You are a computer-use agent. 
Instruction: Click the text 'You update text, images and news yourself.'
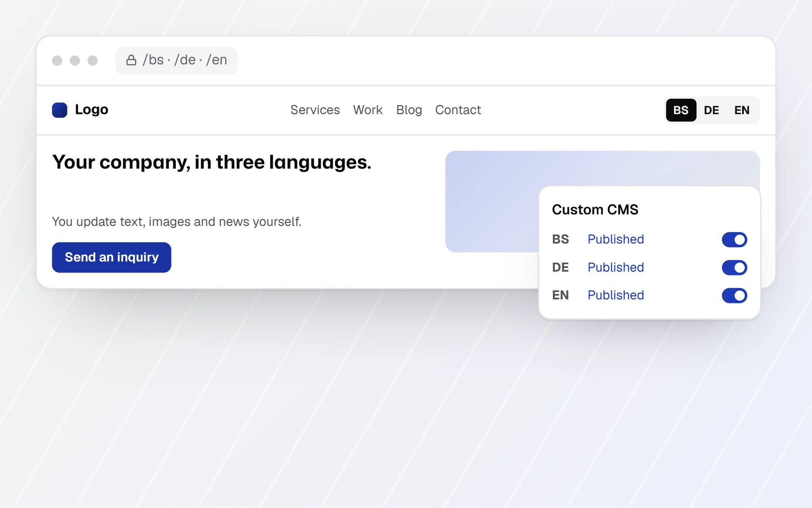coord(177,222)
